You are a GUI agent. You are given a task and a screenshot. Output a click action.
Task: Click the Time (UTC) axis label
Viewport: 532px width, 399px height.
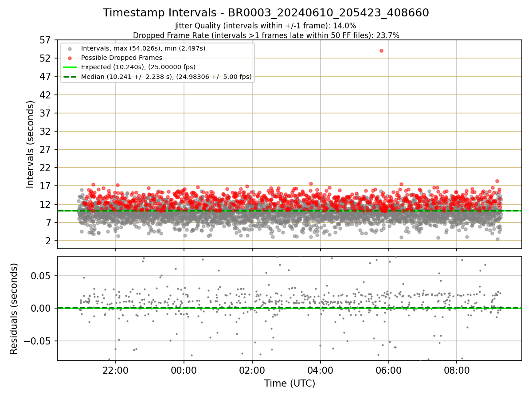point(289,384)
